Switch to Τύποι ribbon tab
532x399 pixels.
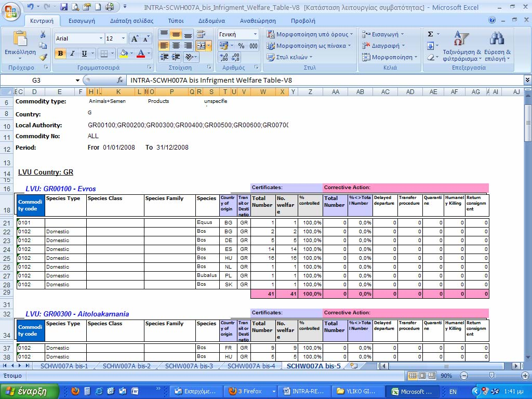click(x=176, y=21)
